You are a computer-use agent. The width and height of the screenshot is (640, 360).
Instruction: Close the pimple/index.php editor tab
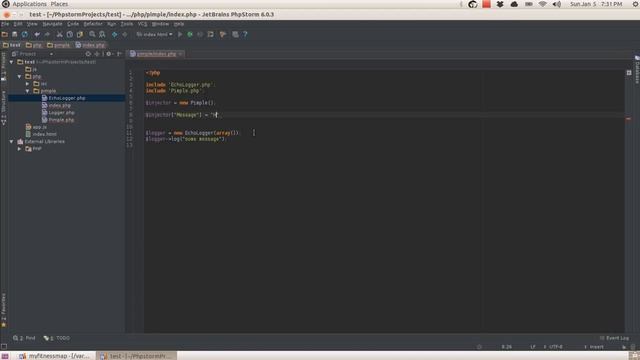[180, 54]
